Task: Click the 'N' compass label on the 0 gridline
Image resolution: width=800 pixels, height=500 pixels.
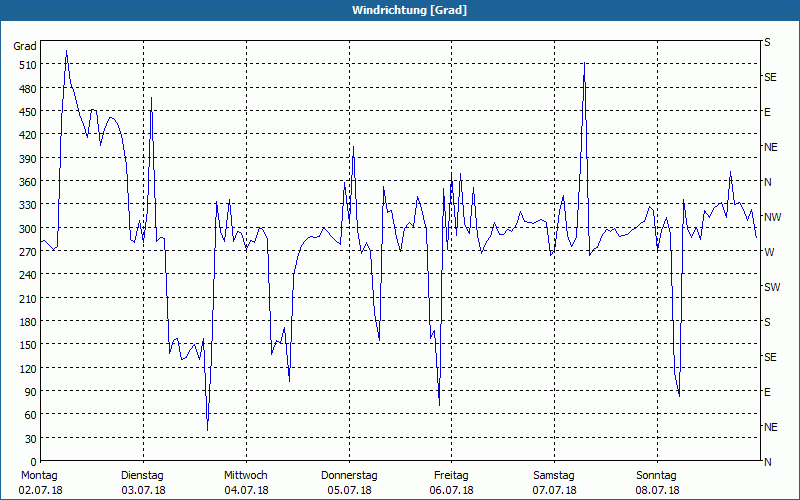Action: click(767, 462)
